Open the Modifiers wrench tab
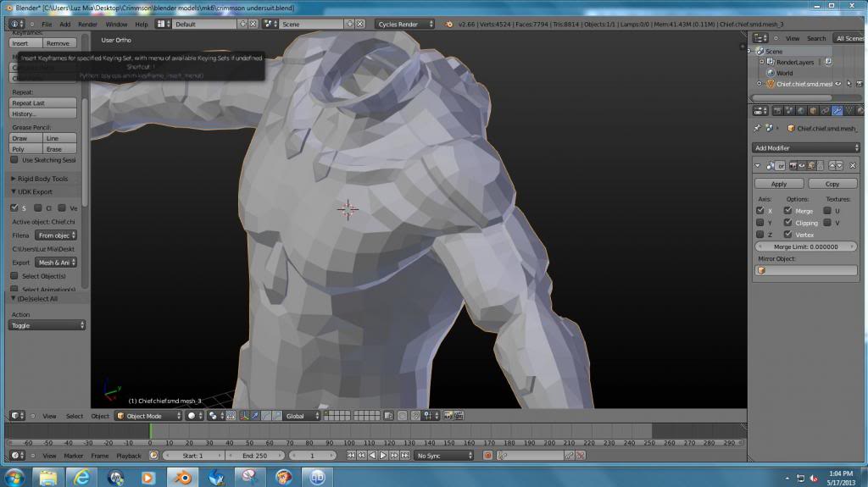This screenshot has width=868, height=487. click(x=837, y=111)
